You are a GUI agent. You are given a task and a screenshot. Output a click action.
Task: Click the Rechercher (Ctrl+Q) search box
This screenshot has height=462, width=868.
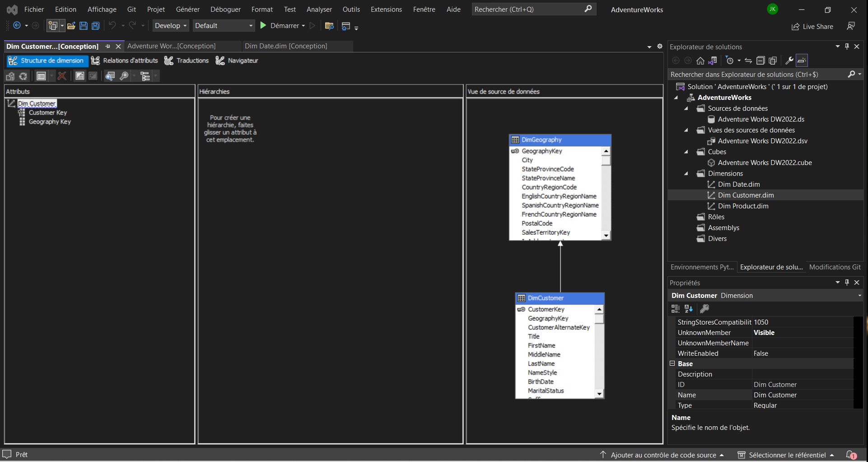[x=534, y=9]
